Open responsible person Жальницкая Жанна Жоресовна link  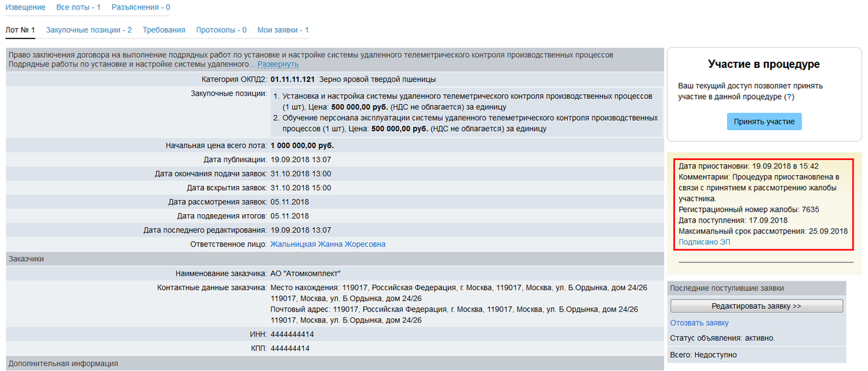(x=328, y=244)
